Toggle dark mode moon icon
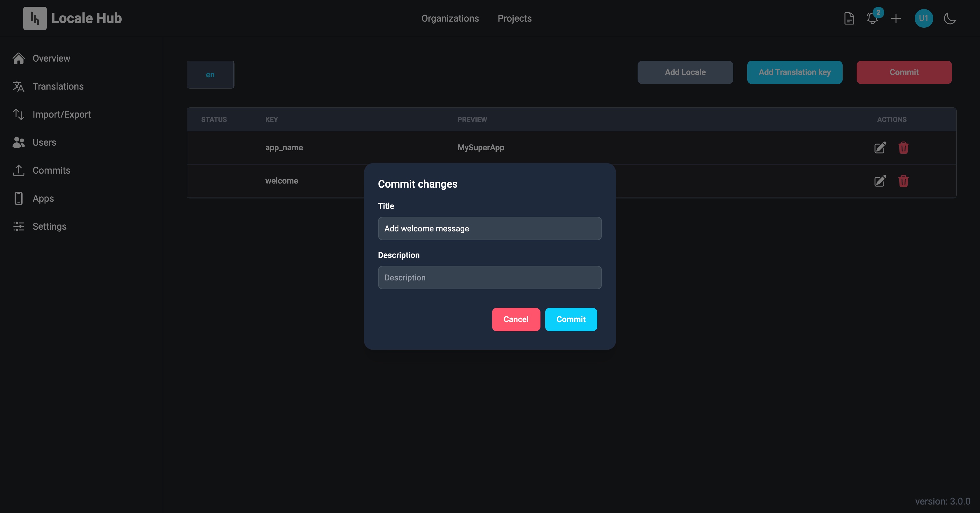The height and width of the screenshot is (513, 980). click(950, 18)
